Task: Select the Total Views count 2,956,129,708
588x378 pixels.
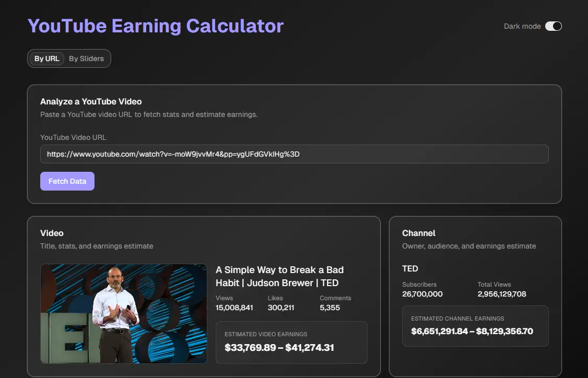Action: (501, 294)
